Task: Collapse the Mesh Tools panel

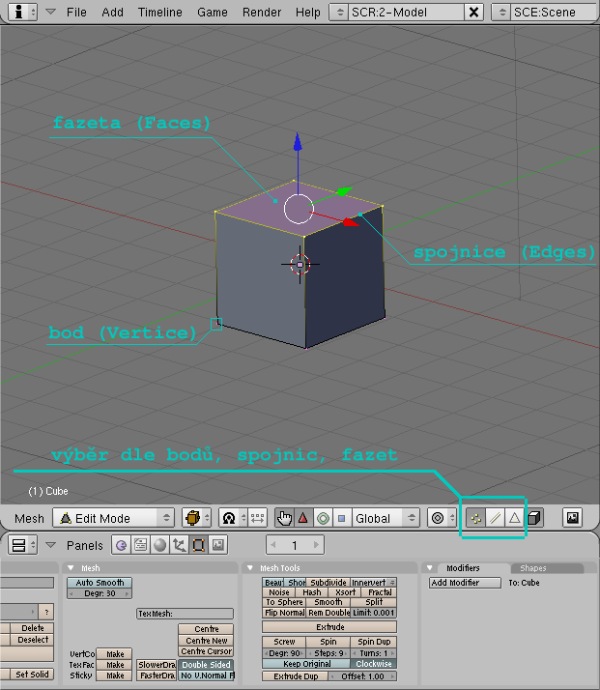Action: tap(250, 568)
